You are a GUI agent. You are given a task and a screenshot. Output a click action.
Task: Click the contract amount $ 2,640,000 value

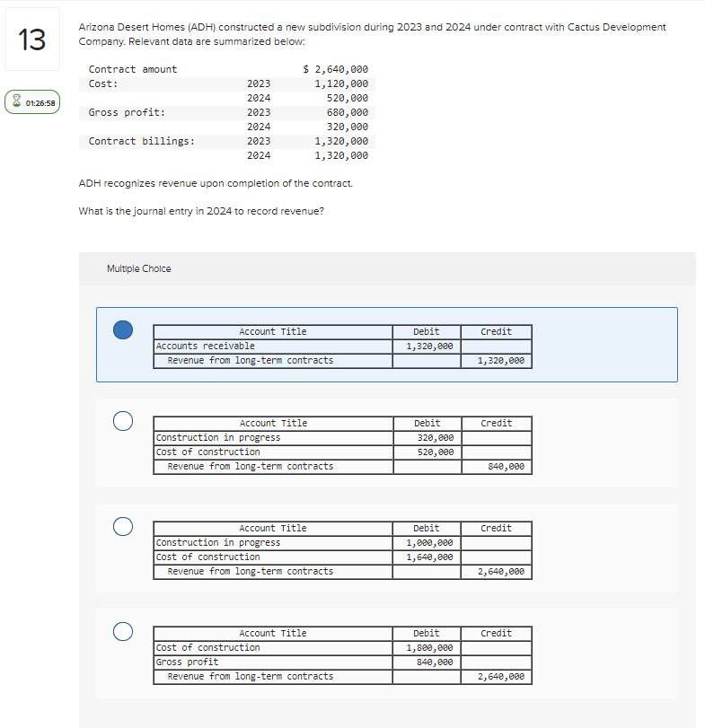[335, 69]
